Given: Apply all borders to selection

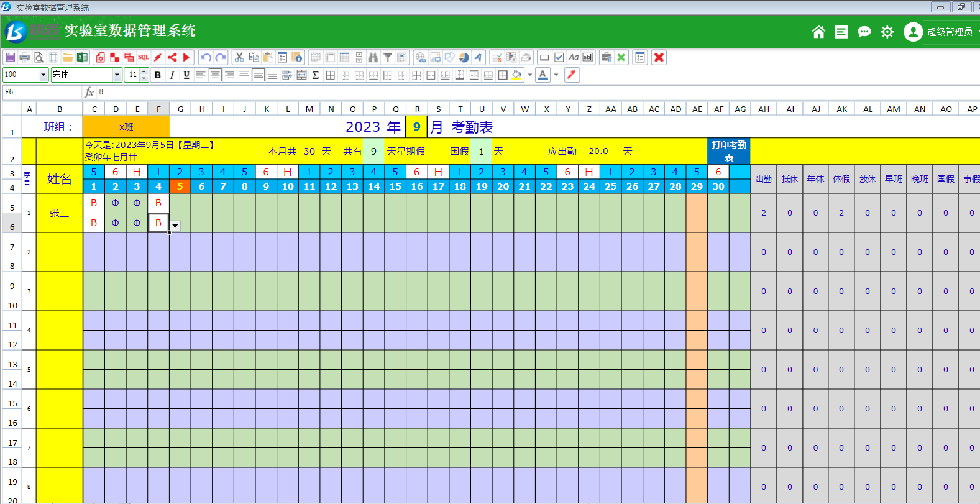Looking at the screenshot, I should click(x=330, y=75).
